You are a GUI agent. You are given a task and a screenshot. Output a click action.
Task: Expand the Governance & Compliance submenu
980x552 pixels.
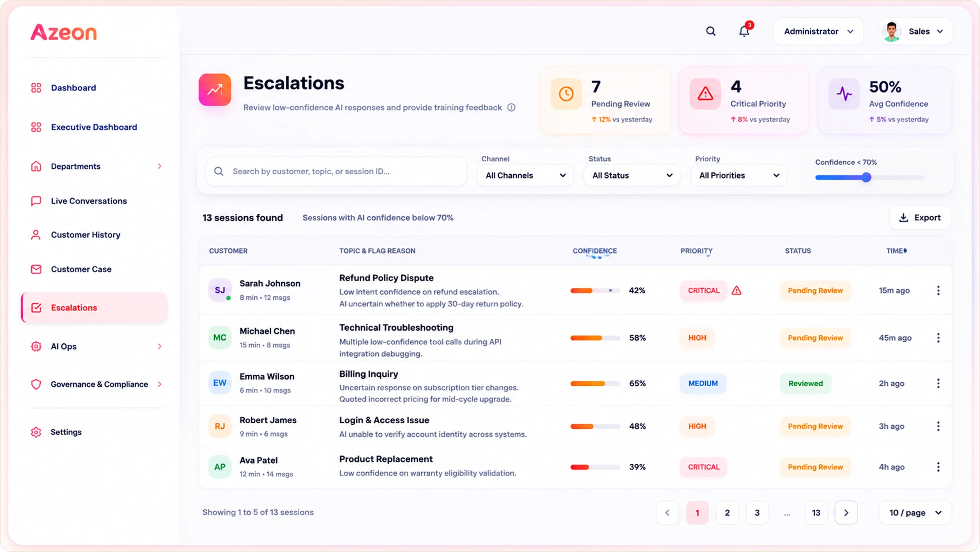click(x=160, y=384)
